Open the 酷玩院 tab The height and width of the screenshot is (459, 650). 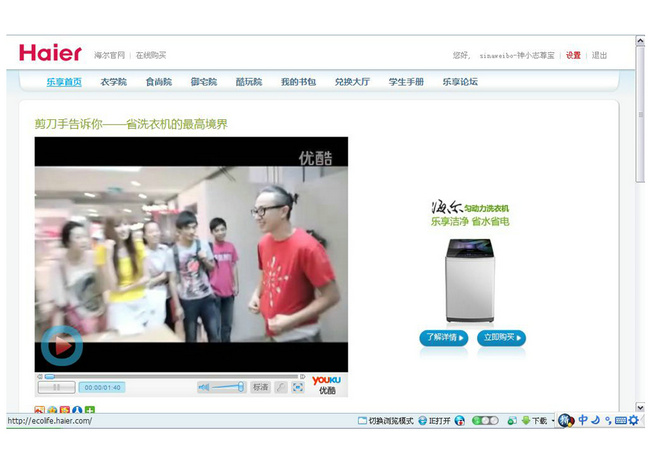pos(249,82)
